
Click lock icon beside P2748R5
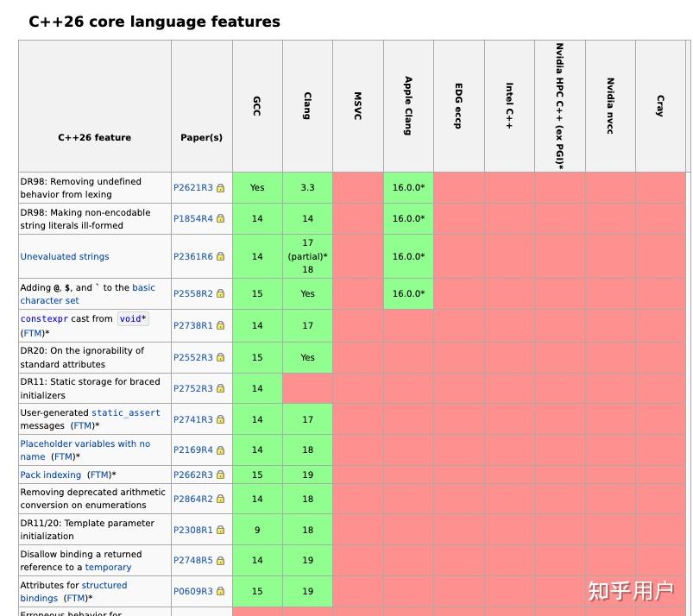(220, 560)
